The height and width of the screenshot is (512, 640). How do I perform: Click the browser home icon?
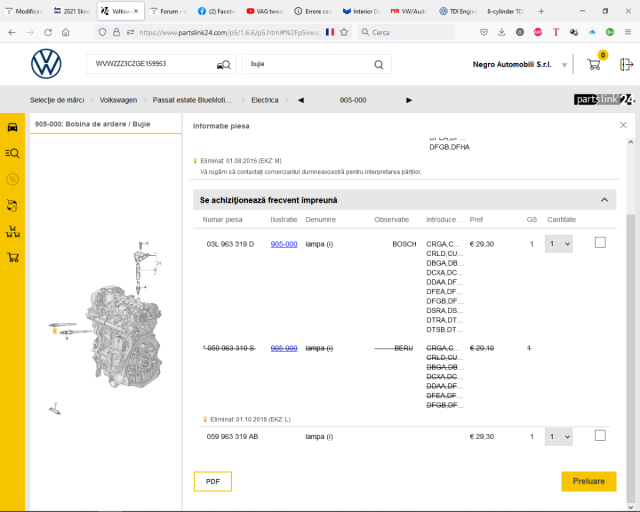pyautogui.click(x=66, y=32)
